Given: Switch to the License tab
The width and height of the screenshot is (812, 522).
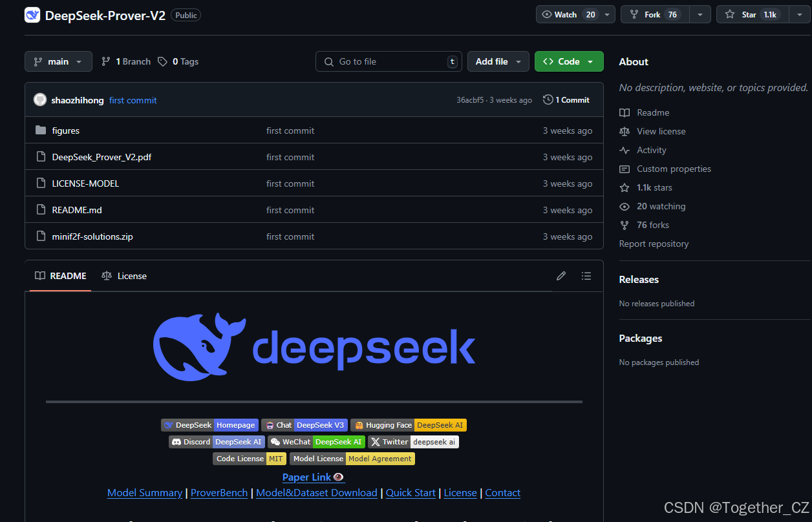Looking at the screenshot, I should click(x=124, y=276).
